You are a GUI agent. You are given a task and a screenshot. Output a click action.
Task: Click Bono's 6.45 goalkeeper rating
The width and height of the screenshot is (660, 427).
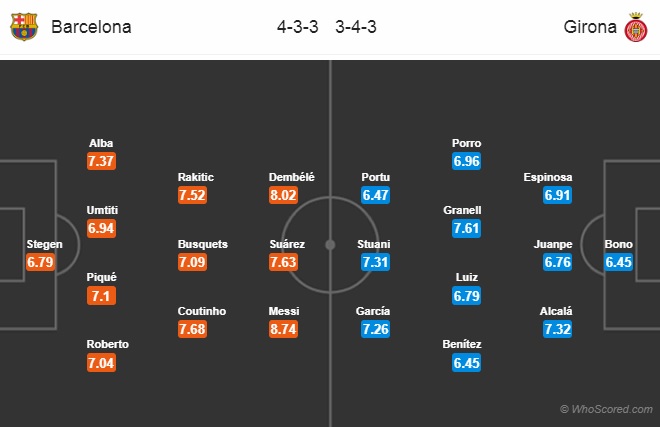pyautogui.click(x=619, y=262)
